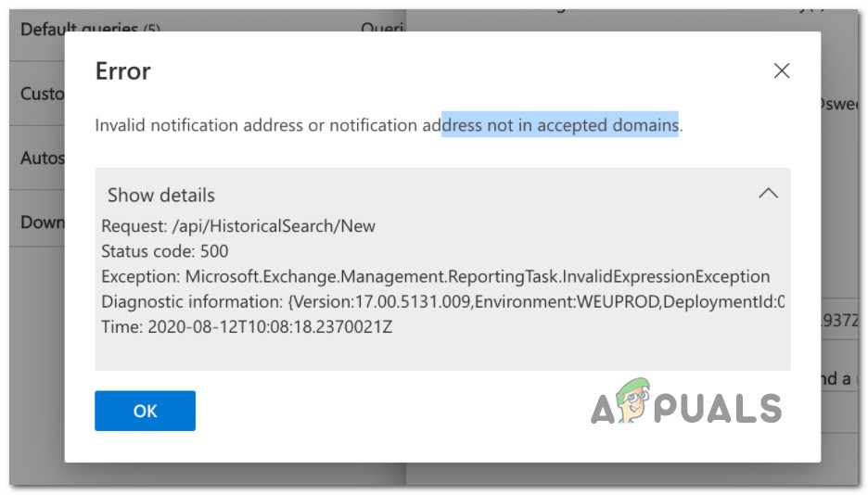
Task: Click the Error dialog title
Action: [122, 71]
